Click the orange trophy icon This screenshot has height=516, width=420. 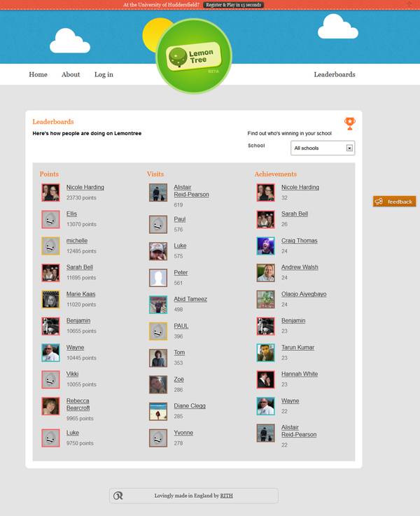tap(349, 123)
